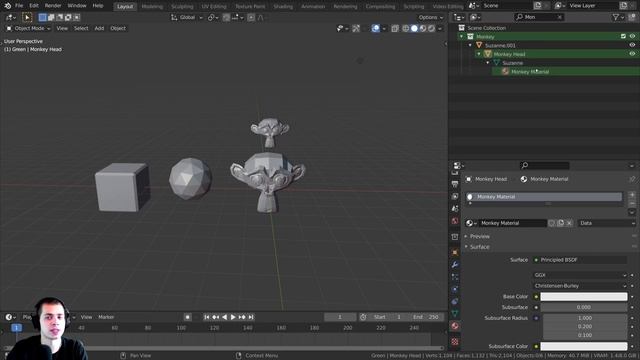640x360 pixels.
Task: Choose solid viewport shading
Action: pos(414,28)
